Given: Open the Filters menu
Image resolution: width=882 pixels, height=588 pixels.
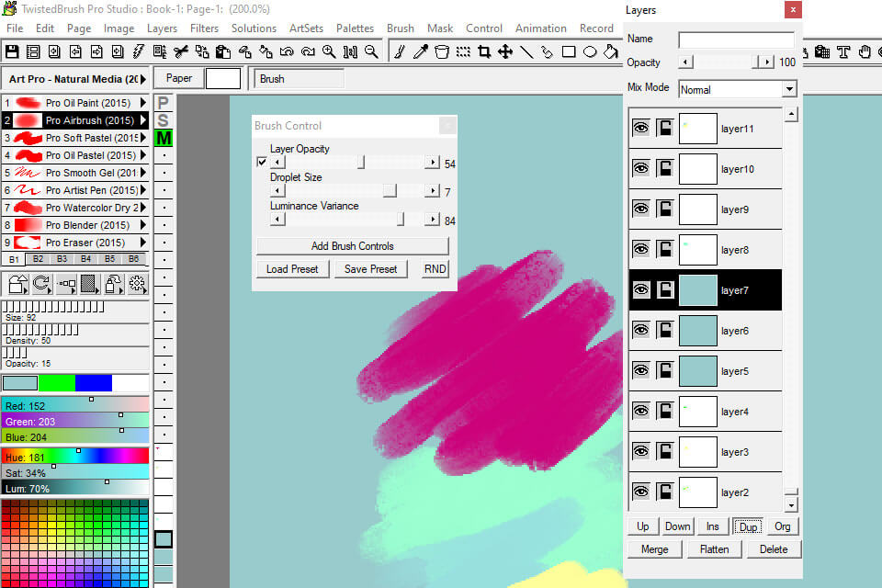Looking at the screenshot, I should pyautogui.click(x=204, y=28).
